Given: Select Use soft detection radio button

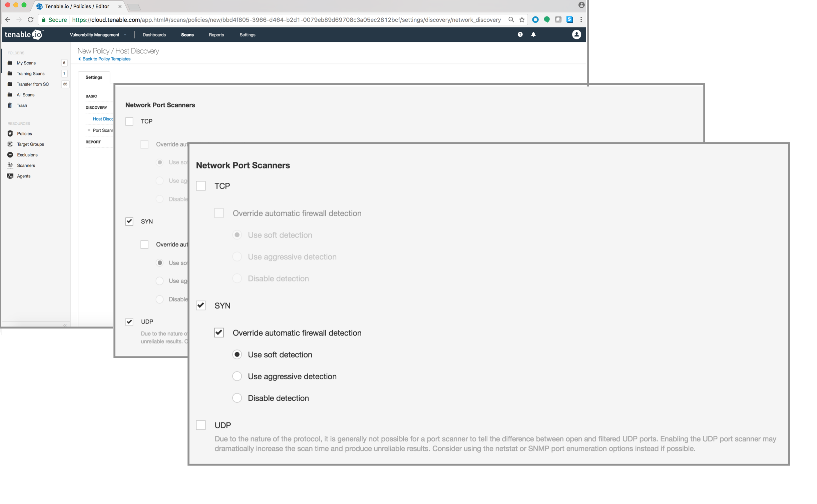Looking at the screenshot, I should [238, 354].
